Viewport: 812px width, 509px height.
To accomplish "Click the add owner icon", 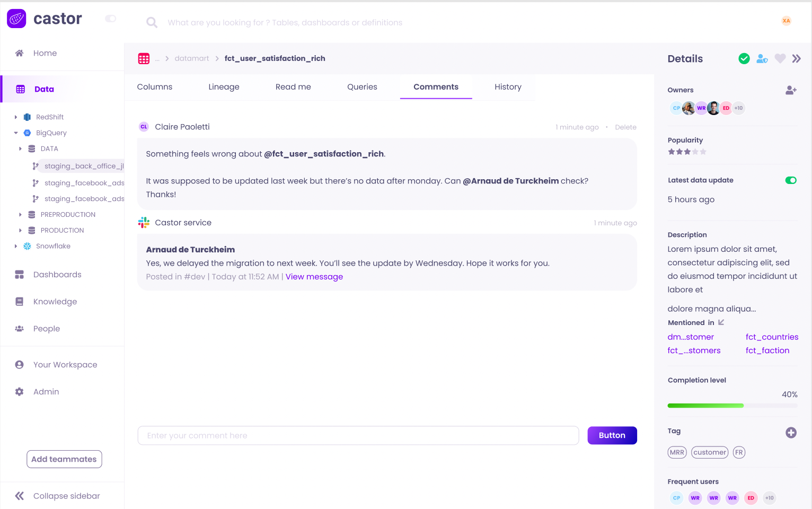I will click(x=791, y=90).
